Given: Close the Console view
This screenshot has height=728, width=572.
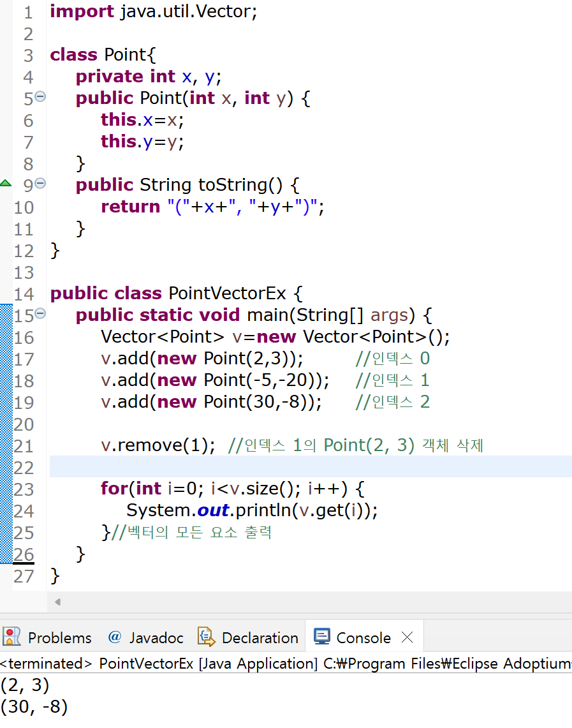Looking at the screenshot, I should tap(407, 637).
